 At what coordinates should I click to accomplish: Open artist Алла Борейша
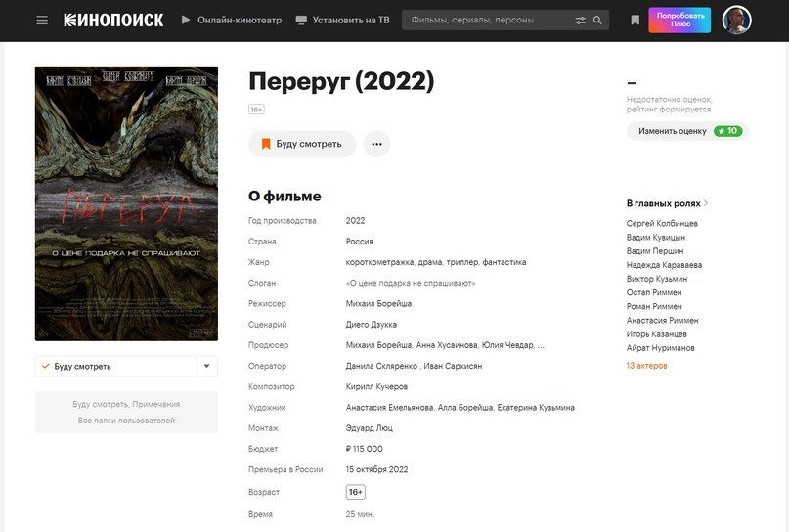[465, 407]
